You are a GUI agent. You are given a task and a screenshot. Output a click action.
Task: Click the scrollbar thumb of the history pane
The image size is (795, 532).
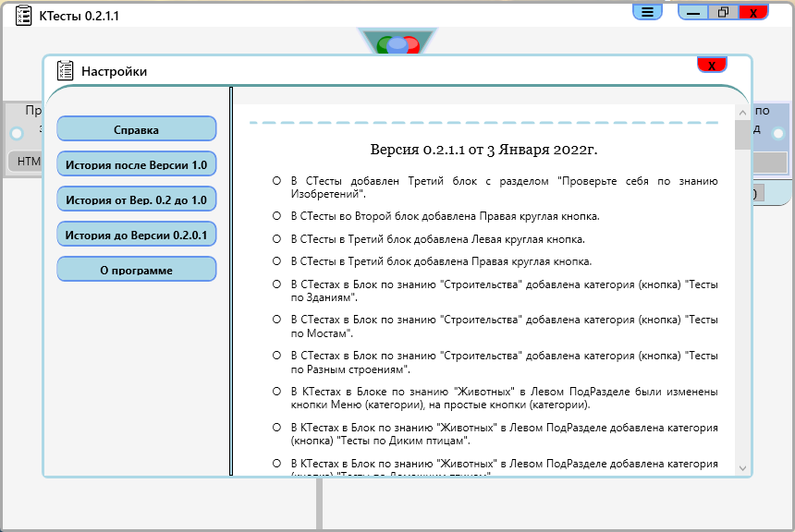coord(742,135)
